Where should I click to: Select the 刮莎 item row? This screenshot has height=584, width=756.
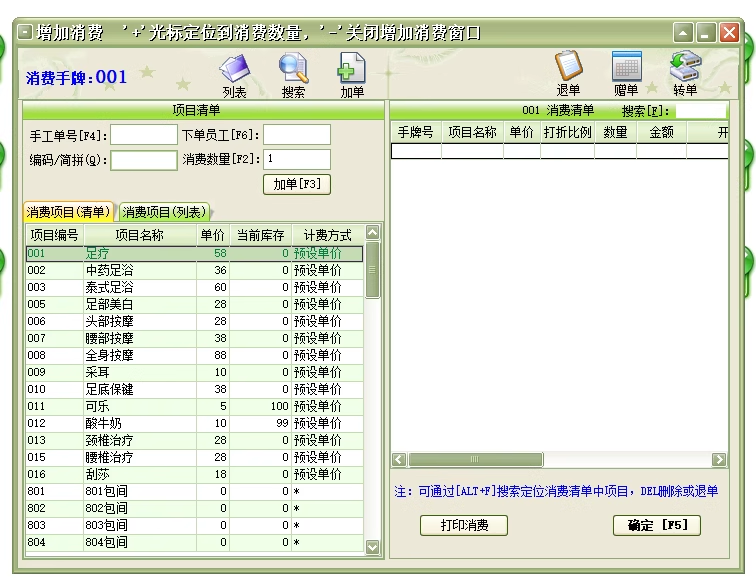[x=194, y=475]
